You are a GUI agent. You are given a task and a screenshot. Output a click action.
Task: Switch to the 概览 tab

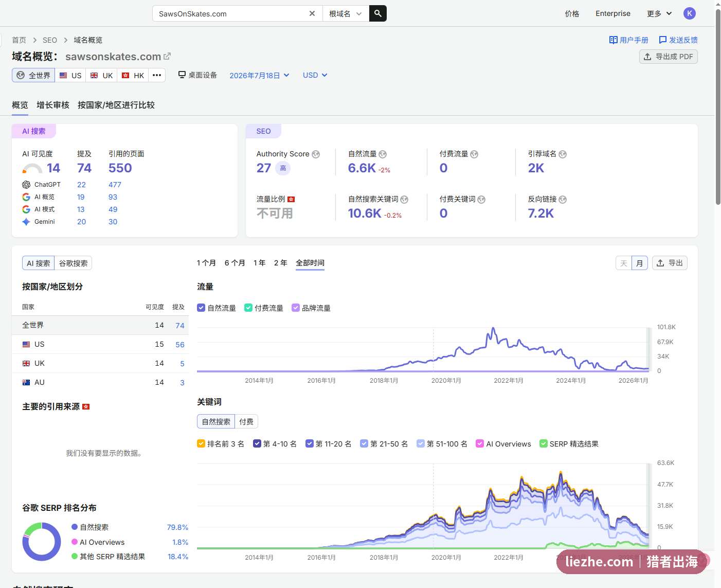pos(20,105)
